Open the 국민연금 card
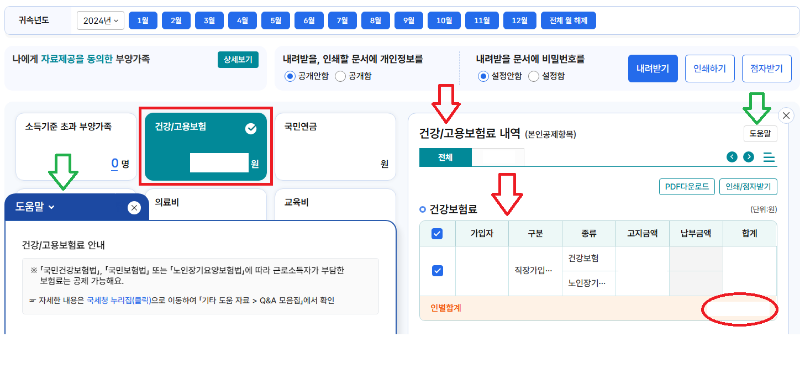The image size is (800, 367). point(335,146)
